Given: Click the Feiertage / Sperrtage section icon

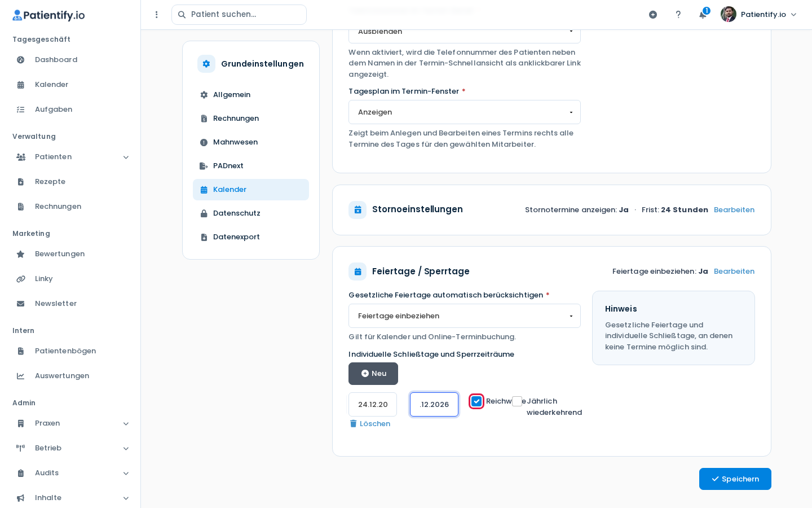Looking at the screenshot, I should (x=358, y=271).
